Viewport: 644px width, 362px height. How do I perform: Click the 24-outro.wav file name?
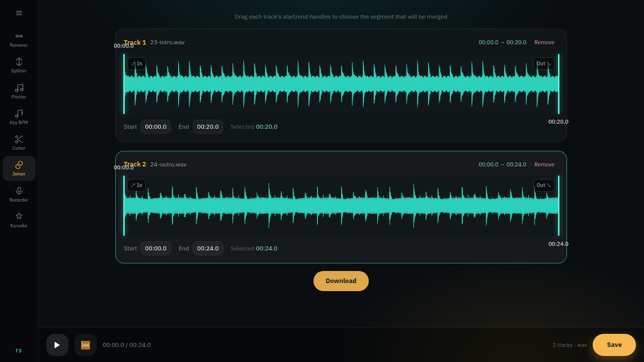[169, 164]
